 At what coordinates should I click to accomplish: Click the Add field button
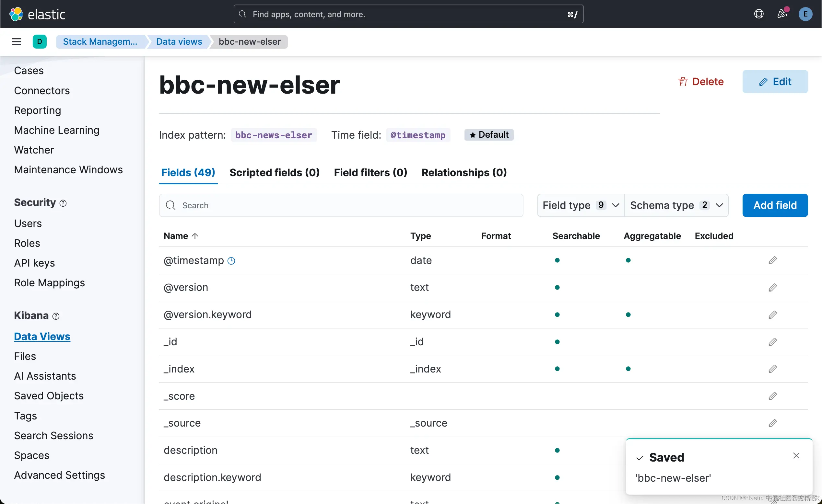pyautogui.click(x=775, y=205)
